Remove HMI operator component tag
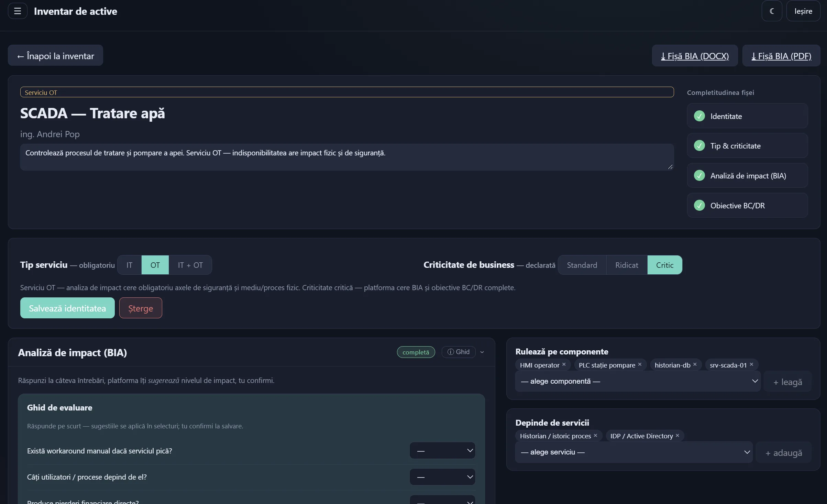Image resolution: width=827 pixels, height=504 pixels. pos(564,364)
